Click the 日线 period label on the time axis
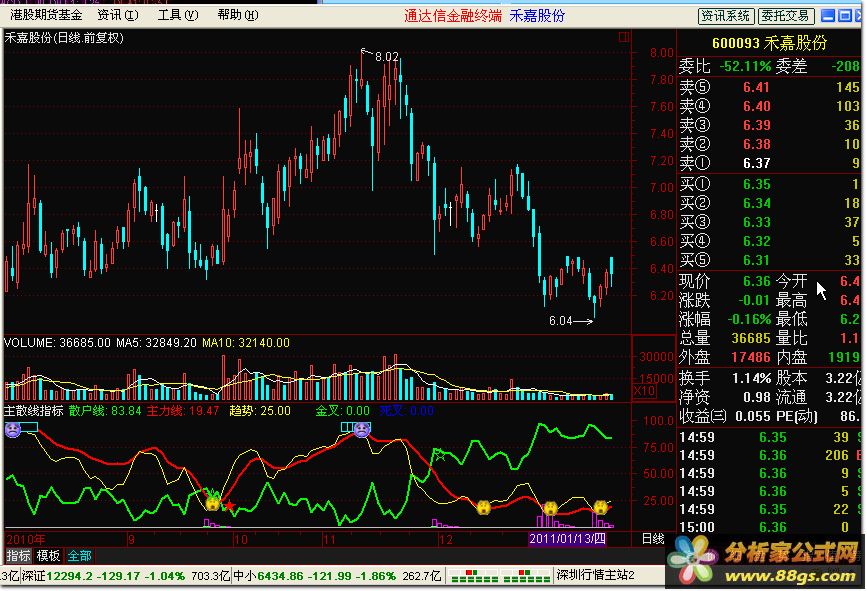 [652, 538]
